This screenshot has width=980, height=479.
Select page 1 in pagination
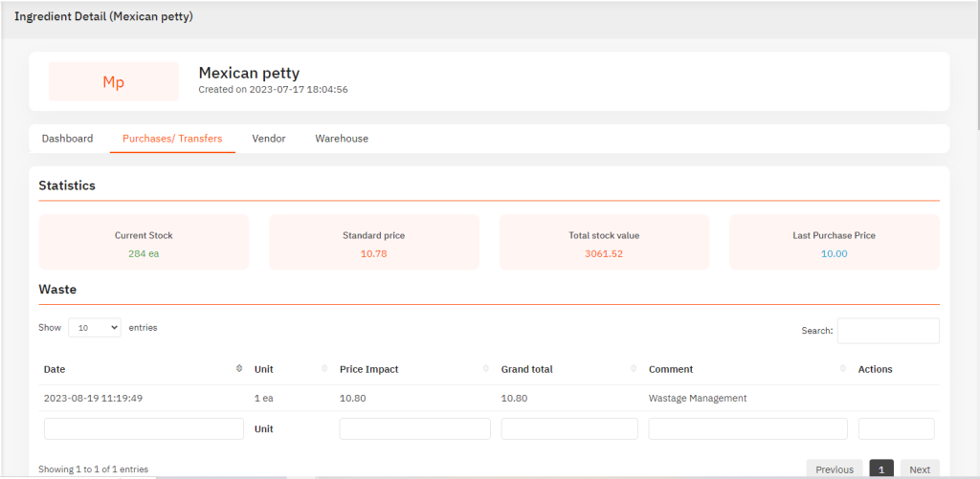(881, 469)
